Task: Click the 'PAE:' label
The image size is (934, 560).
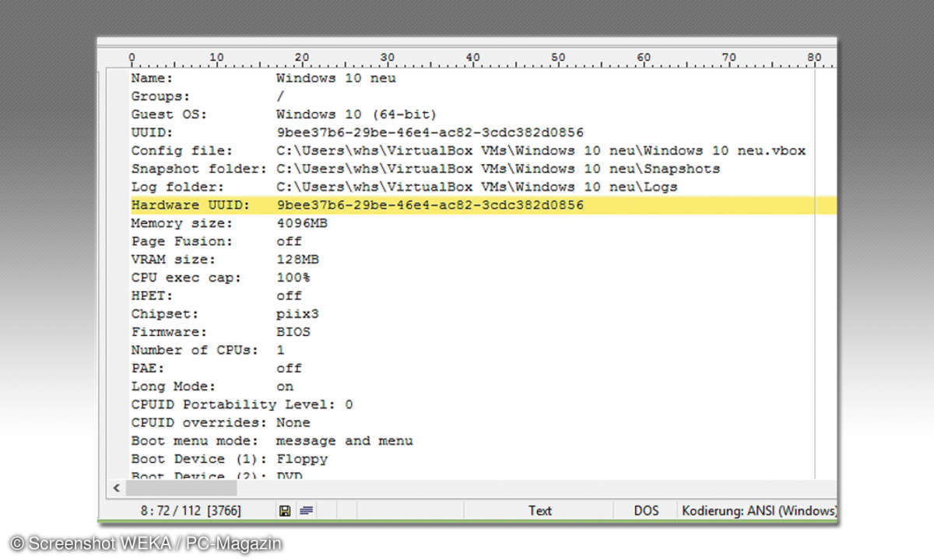Action: point(147,369)
